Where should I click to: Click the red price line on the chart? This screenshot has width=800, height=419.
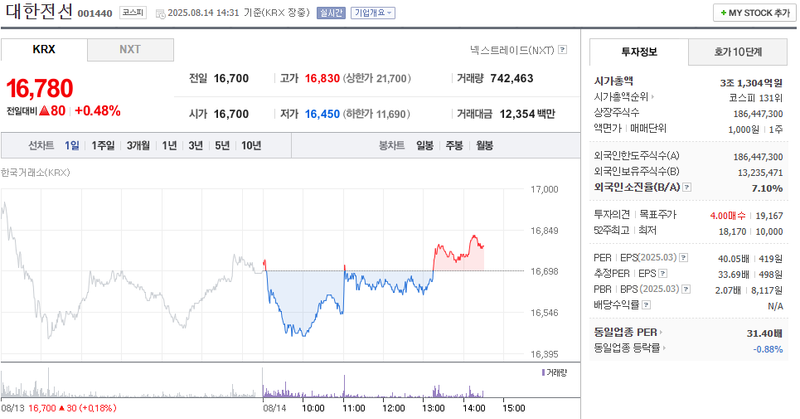457,250
